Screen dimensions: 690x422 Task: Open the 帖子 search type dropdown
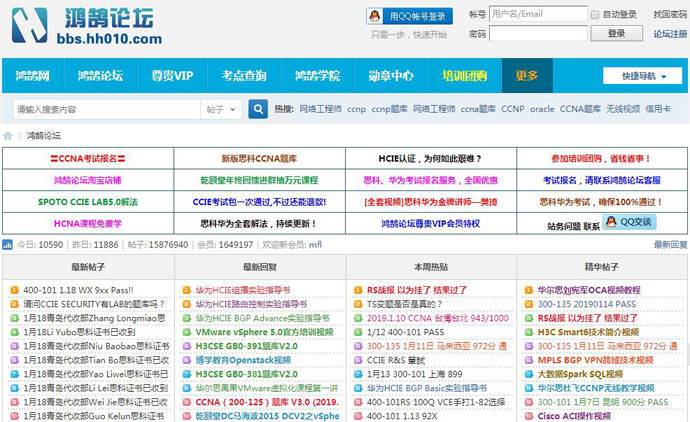[x=221, y=109]
